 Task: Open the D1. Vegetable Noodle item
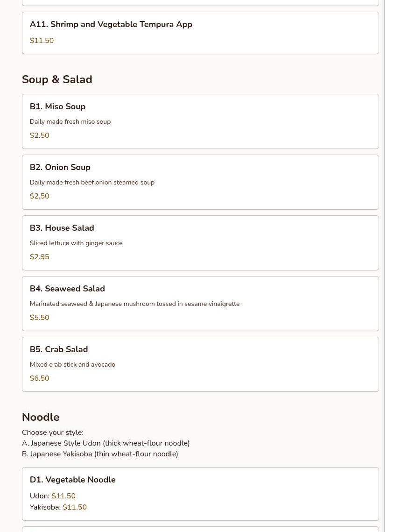pos(72,480)
